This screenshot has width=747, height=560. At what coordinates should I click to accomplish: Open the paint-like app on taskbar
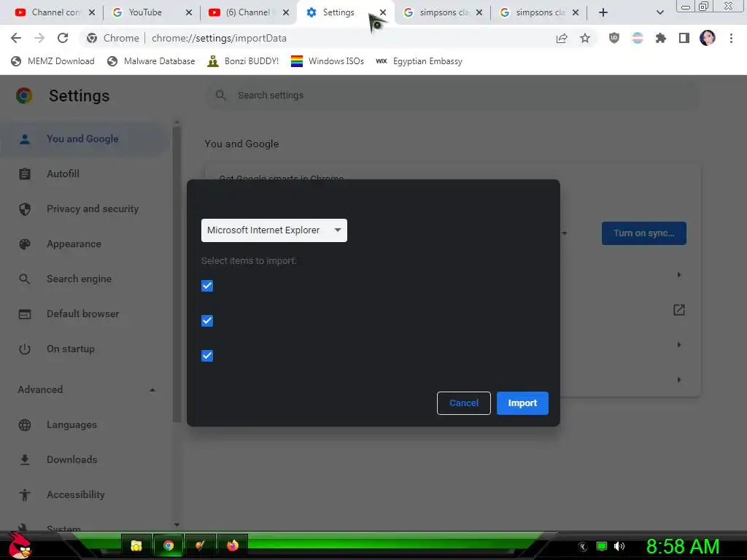200,545
